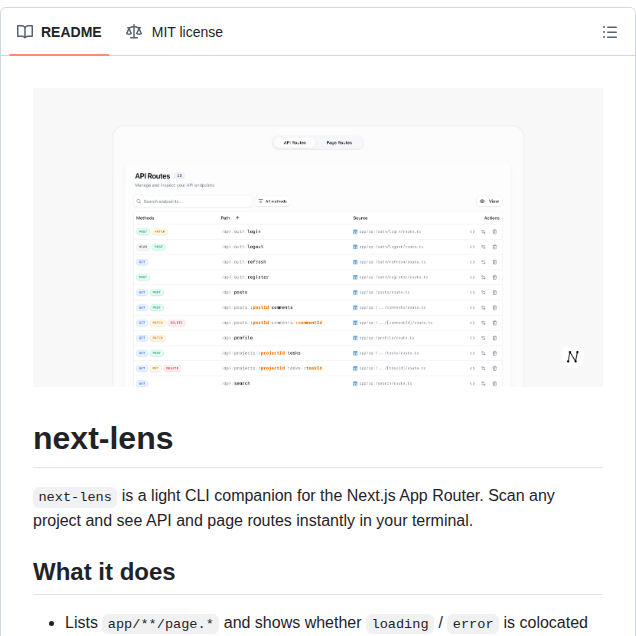Image resolution: width=636 pixels, height=636 pixels.
Task: Click the What it does heading
Action: [104, 571]
